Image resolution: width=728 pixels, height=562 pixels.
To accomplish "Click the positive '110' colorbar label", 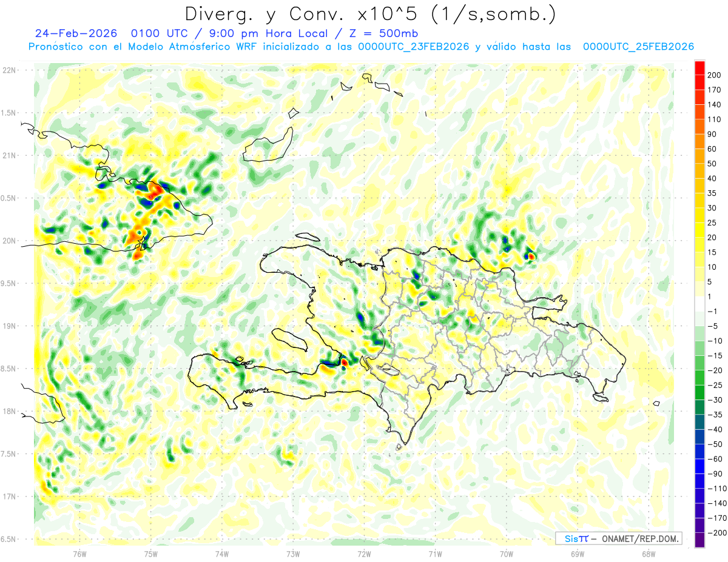I will tap(714, 119).
